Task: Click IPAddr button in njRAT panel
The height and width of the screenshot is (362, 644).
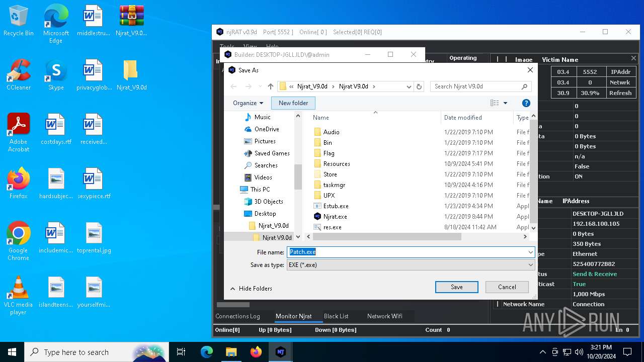Action: 620,72
